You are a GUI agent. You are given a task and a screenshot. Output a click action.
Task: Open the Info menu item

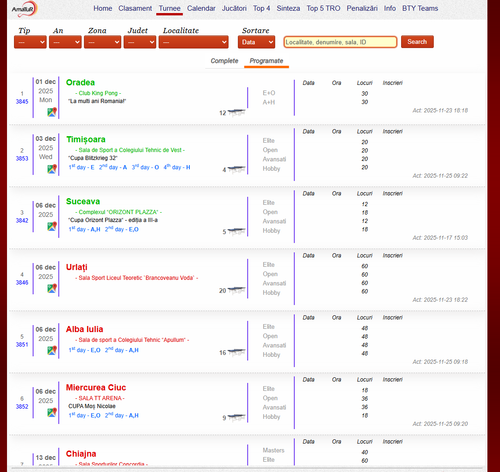(390, 8)
